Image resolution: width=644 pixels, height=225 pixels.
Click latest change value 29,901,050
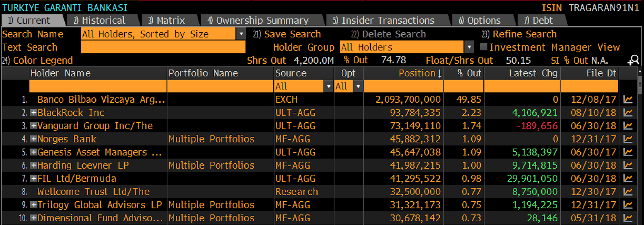532,178
